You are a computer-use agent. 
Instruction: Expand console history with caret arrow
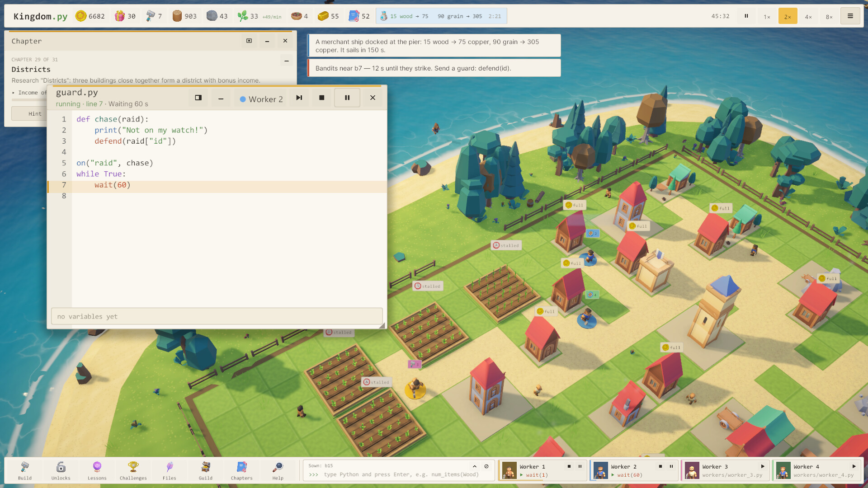[x=475, y=466]
